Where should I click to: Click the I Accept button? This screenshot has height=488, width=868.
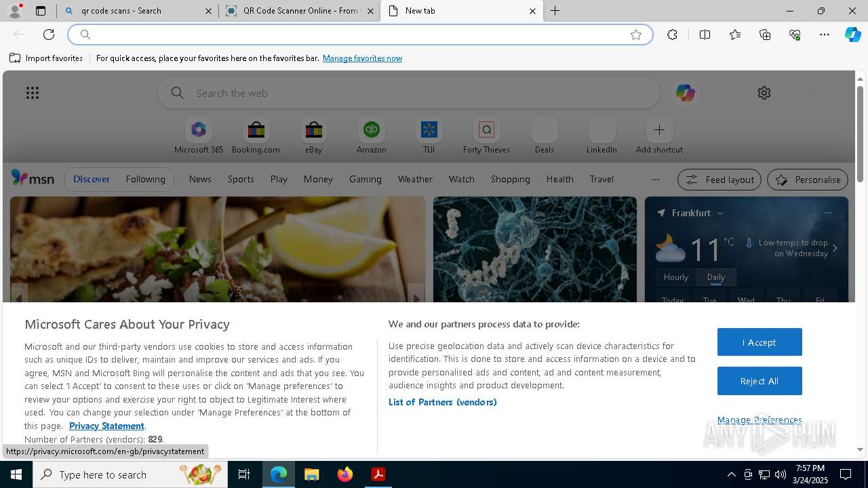point(759,342)
